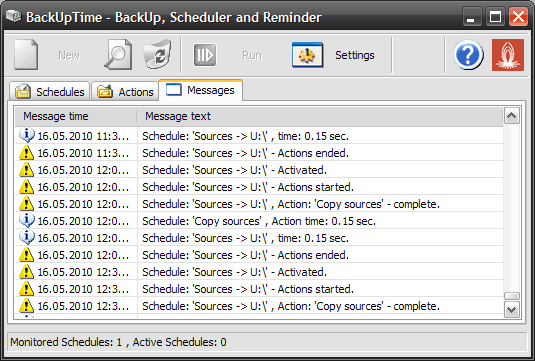Click the Settings label in toolbar
535x361 pixels.
(355, 55)
